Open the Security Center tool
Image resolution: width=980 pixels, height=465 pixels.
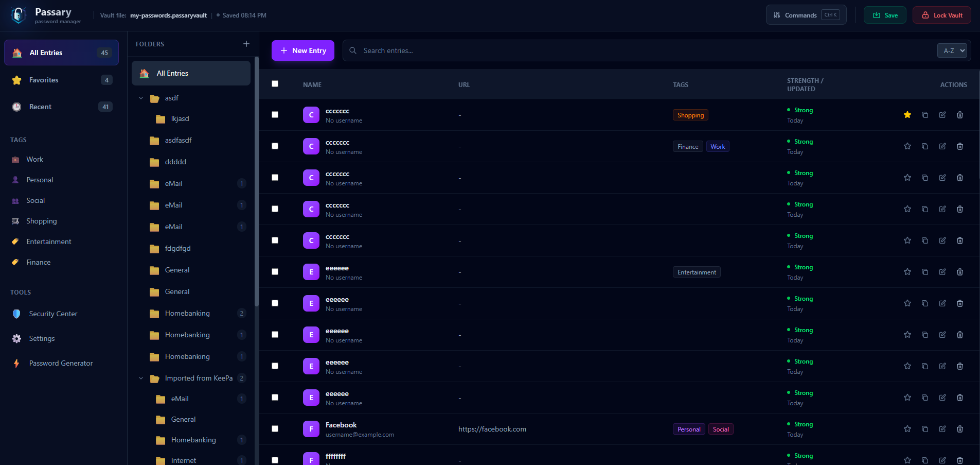pos(53,314)
